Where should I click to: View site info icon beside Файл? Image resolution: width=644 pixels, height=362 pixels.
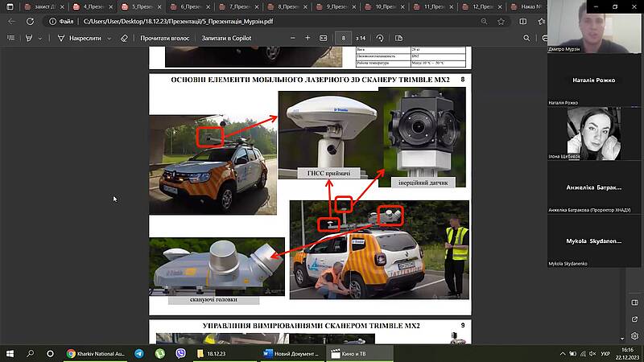52,22
